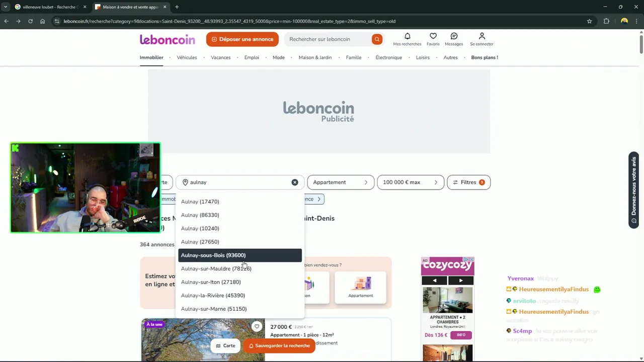
Task: Select Aulnay (86330) suggestion
Action: (240, 215)
